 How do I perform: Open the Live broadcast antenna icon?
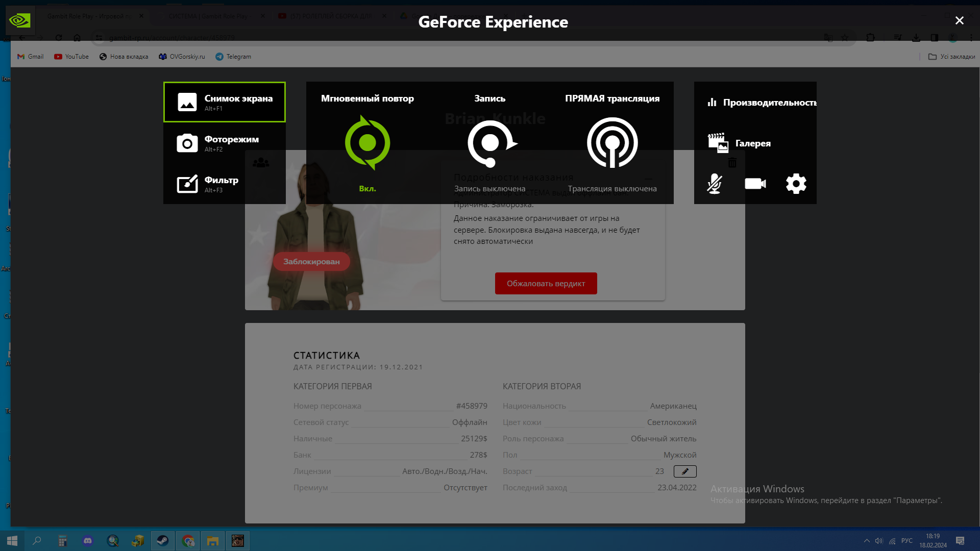(x=612, y=143)
